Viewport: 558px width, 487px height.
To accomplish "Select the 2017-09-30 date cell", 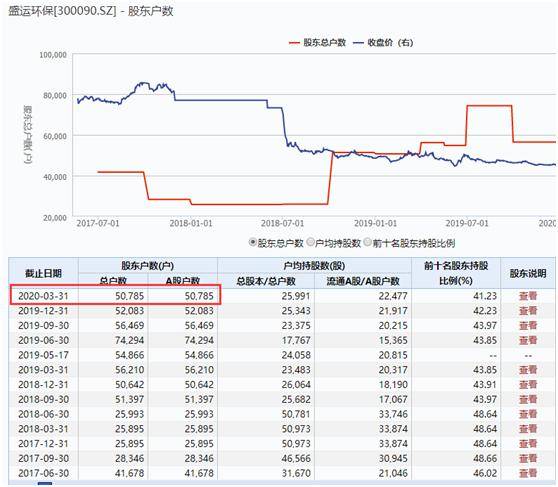I will pyautogui.click(x=43, y=459).
